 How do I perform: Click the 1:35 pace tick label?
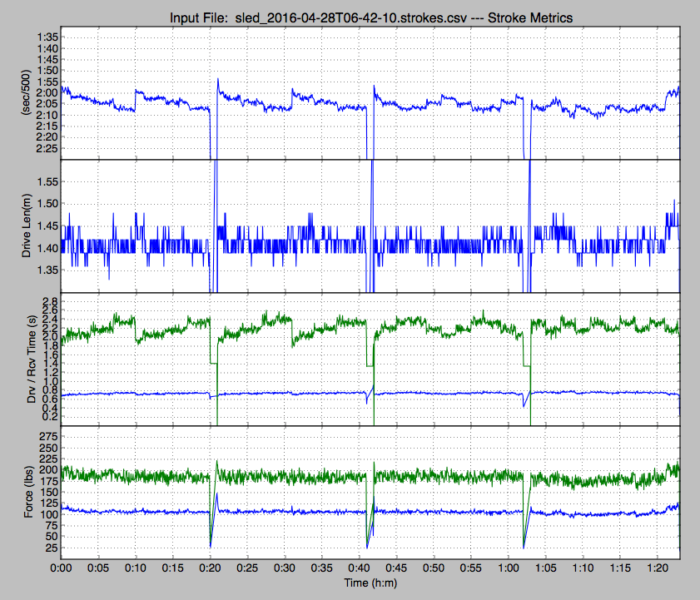pyautogui.click(x=46, y=37)
